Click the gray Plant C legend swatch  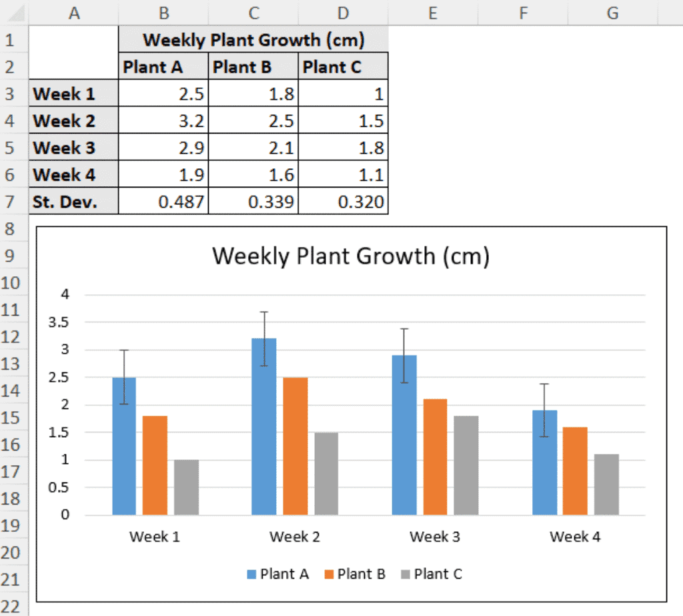pos(406,574)
